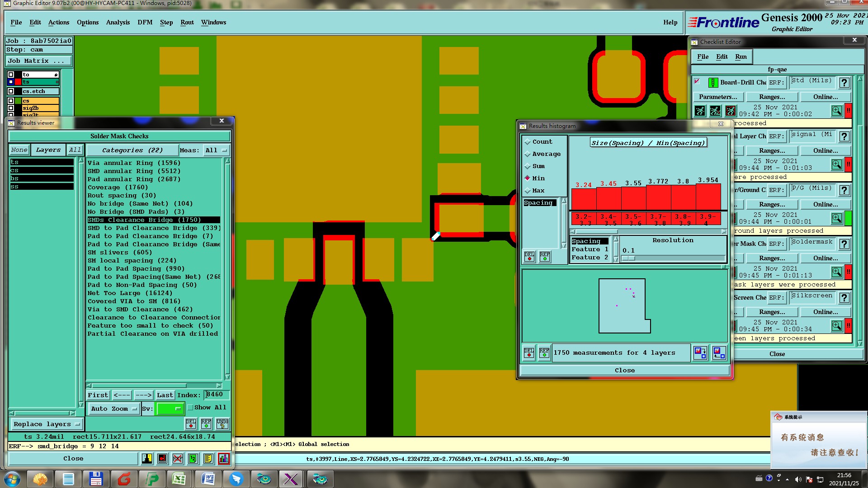Open Word from the Windows taskbar
Viewport: 868px width, 488px height.
[x=208, y=479]
